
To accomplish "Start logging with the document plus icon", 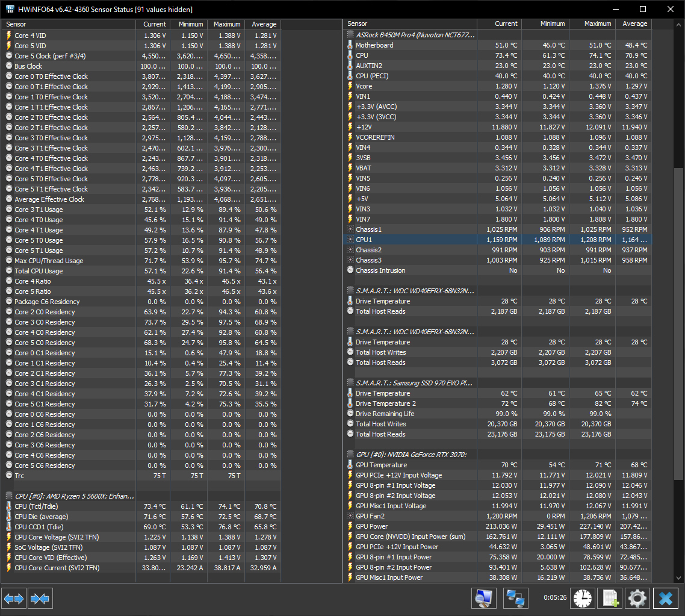I will (x=610, y=598).
